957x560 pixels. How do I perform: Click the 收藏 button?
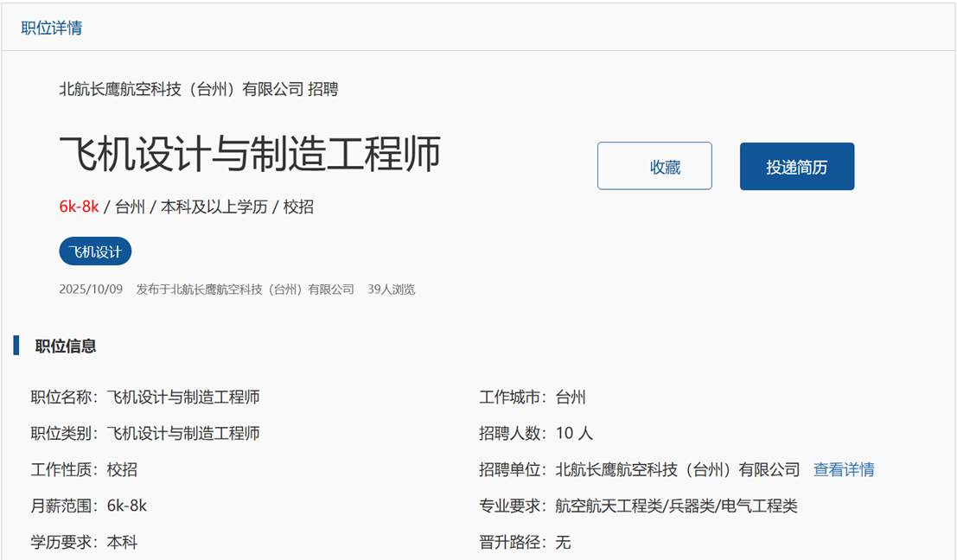pyautogui.click(x=654, y=166)
